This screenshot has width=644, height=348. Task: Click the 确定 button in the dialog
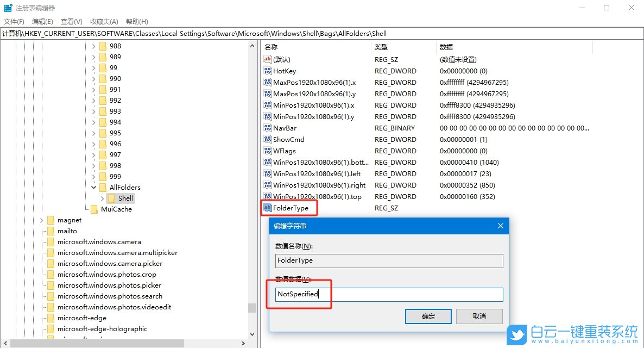coord(428,316)
